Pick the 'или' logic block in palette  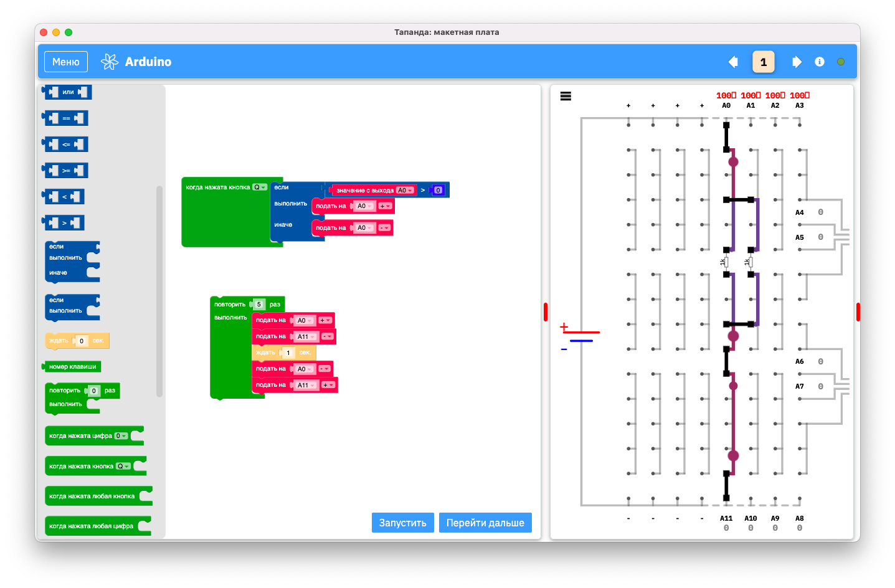point(67,92)
